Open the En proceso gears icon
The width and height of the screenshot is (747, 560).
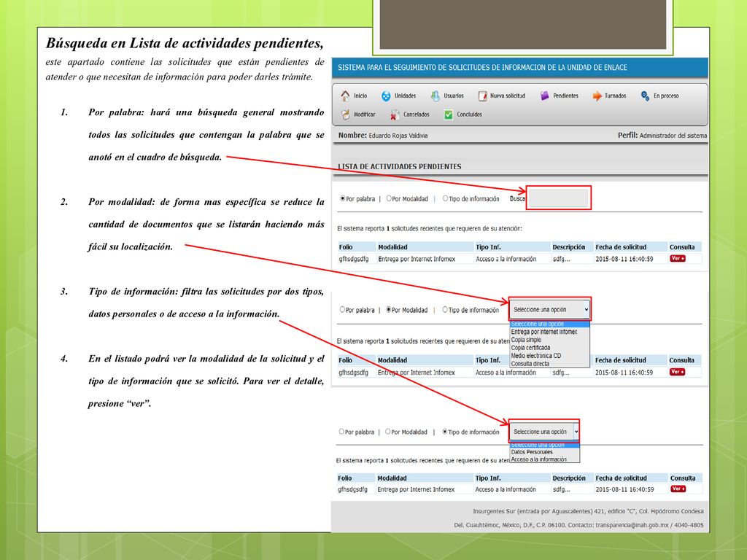[645, 96]
